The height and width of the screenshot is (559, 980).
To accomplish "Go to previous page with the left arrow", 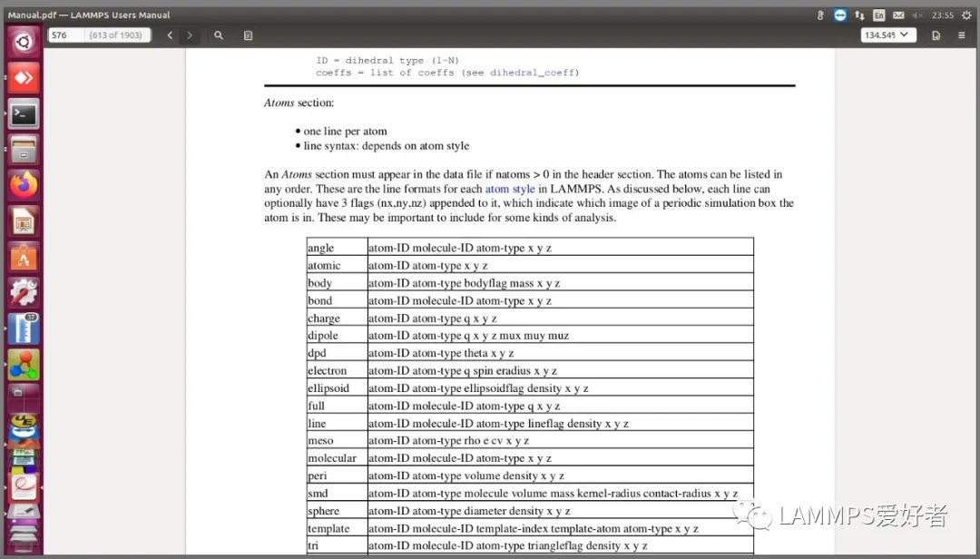I will coord(170,35).
